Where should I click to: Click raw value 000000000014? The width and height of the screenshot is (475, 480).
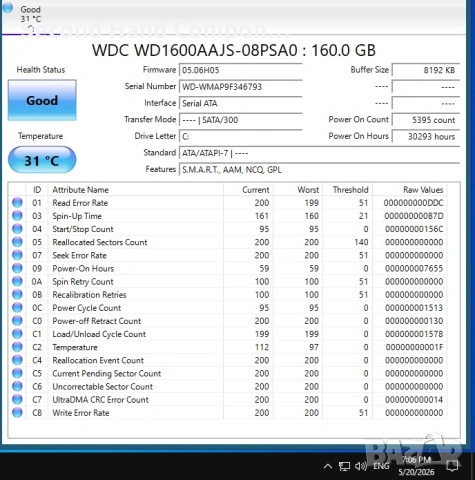click(414, 400)
